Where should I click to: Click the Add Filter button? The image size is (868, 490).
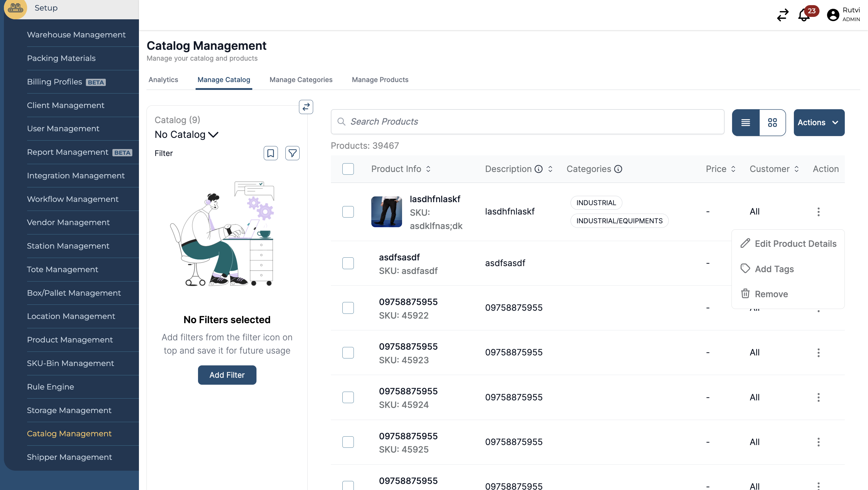click(x=227, y=375)
